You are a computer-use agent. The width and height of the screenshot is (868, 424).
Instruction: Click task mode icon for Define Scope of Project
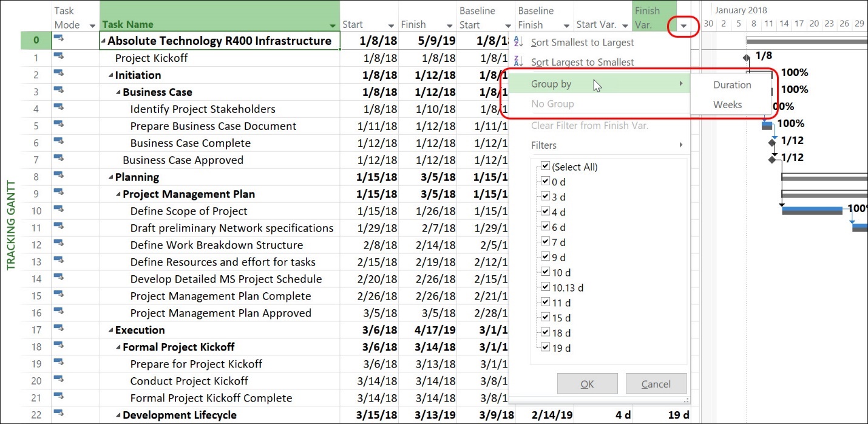tap(59, 209)
